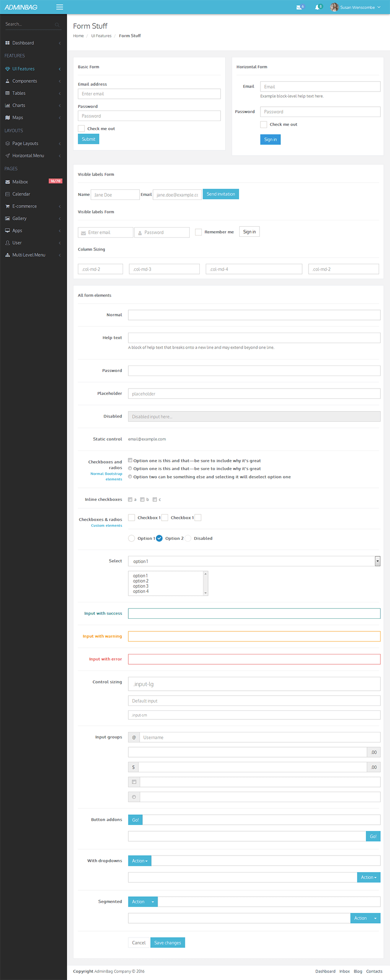This screenshot has width=390, height=980.
Task: Click the Cancel button
Action: point(139,943)
